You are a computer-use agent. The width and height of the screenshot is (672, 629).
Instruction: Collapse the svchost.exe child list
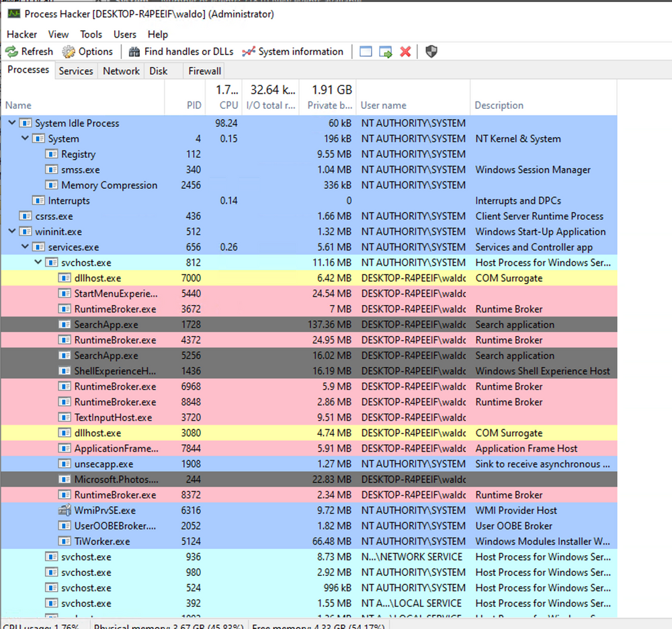(38, 262)
